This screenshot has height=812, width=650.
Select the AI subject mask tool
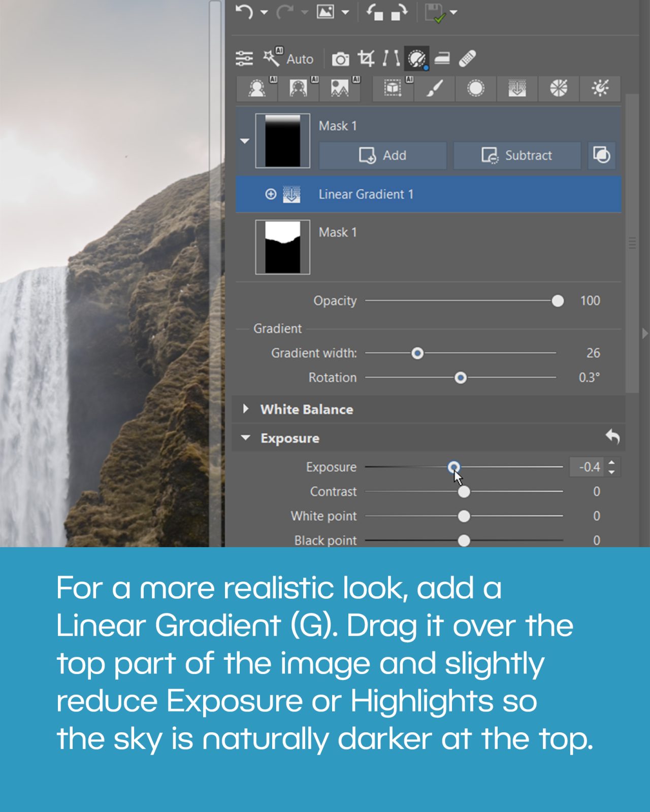pos(257,89)
